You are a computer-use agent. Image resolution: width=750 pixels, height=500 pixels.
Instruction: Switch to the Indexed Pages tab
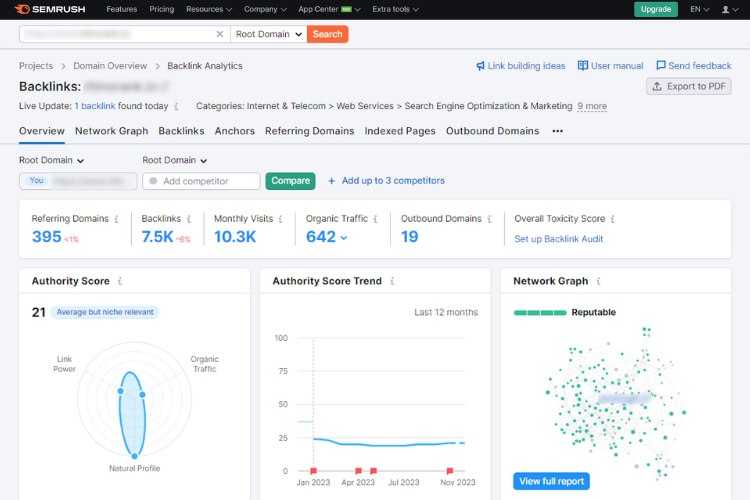point(400,131)
